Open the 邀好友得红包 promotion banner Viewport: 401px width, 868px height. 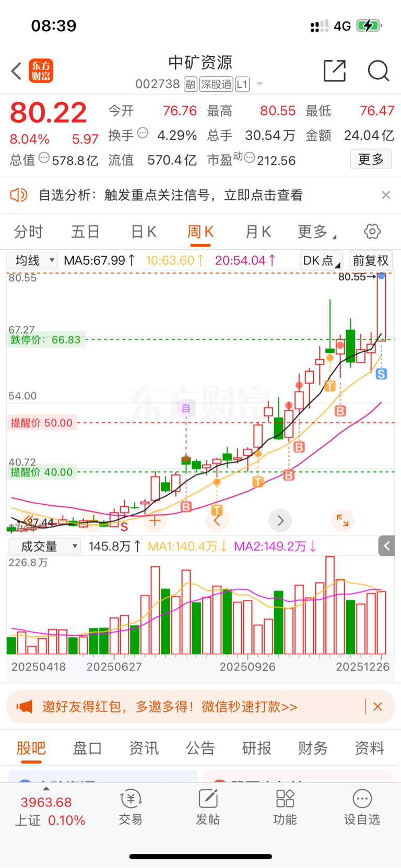pos(200,707)
